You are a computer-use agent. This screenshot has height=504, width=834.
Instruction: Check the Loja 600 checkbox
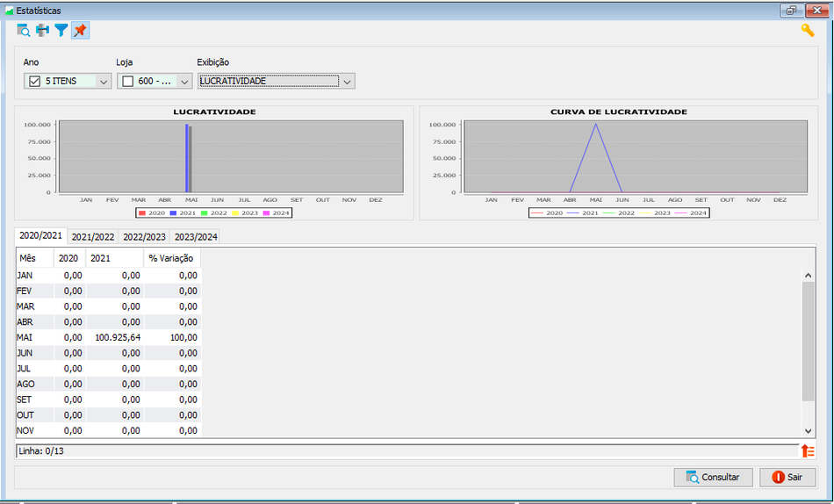pyautogui.click(x=127, y=81)
